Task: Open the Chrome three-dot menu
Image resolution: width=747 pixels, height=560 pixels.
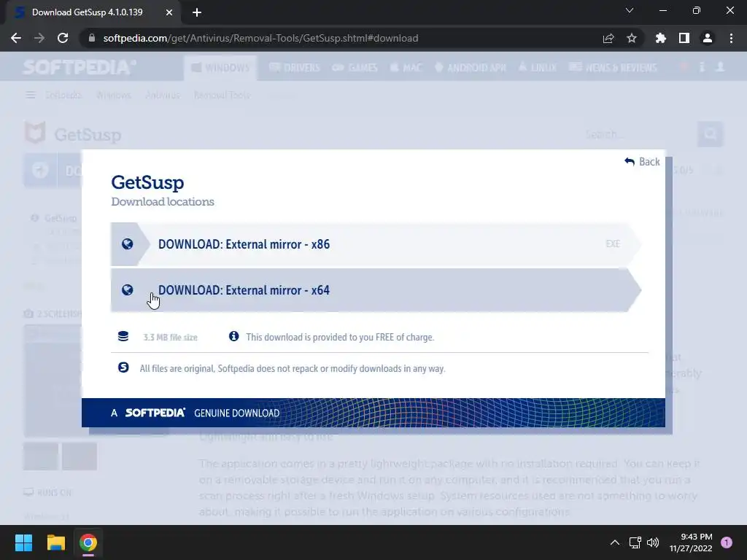Action: [x=731, y=38]
